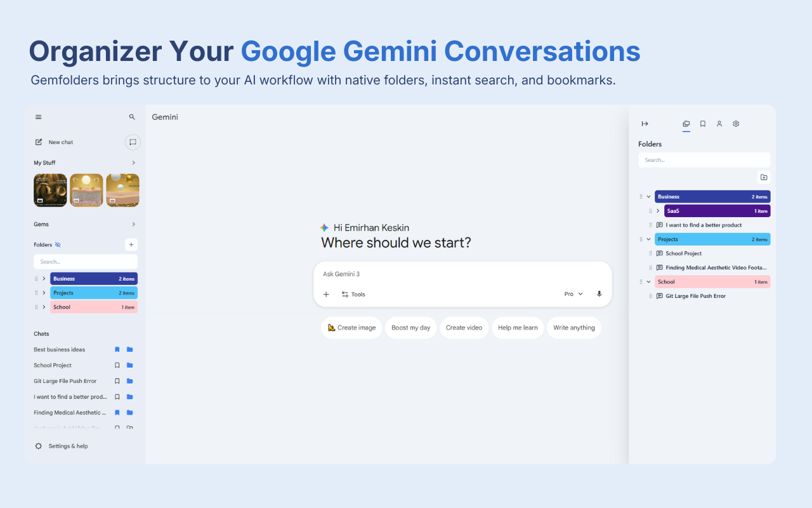Open folder icon for School Project chat

point(129,365)
